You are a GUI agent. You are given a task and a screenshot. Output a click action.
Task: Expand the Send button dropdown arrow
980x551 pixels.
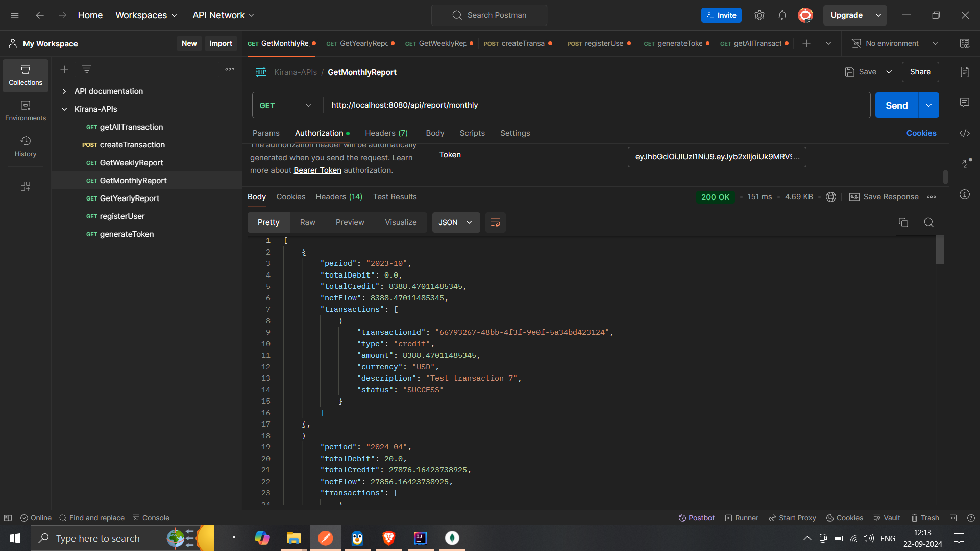coord(929,105)
